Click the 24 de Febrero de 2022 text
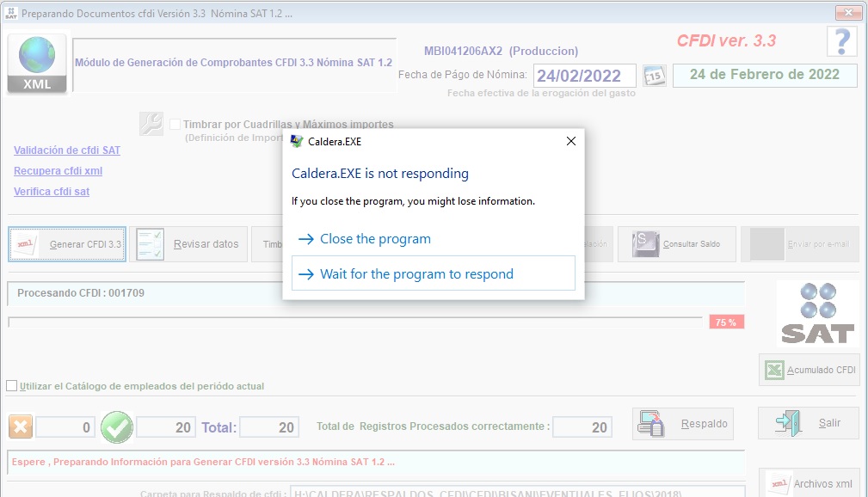Image resolution: width=868 pixels, height=497 pixels. [x=765, y=75]
